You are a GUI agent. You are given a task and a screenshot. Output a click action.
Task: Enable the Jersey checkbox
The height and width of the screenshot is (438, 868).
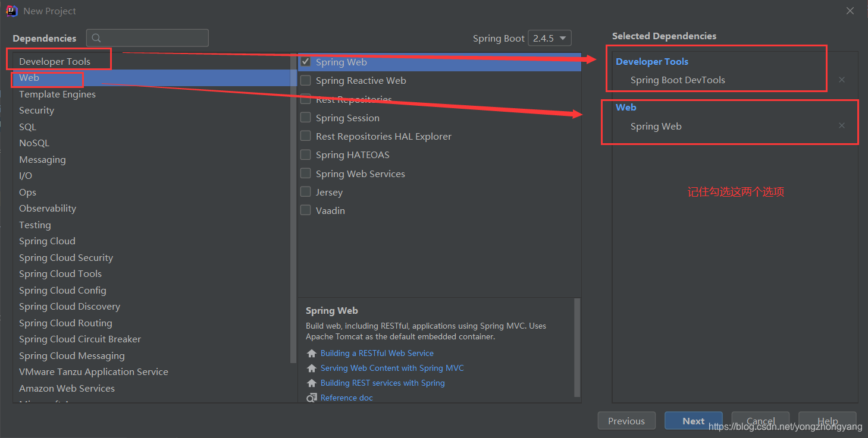click(306, 191)
